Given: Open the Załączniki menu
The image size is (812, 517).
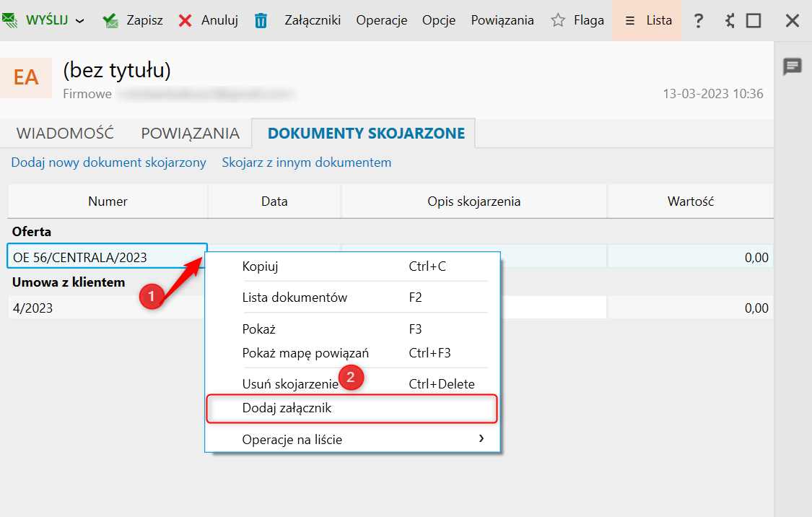Looking at the screenshot, I should 313,20.
